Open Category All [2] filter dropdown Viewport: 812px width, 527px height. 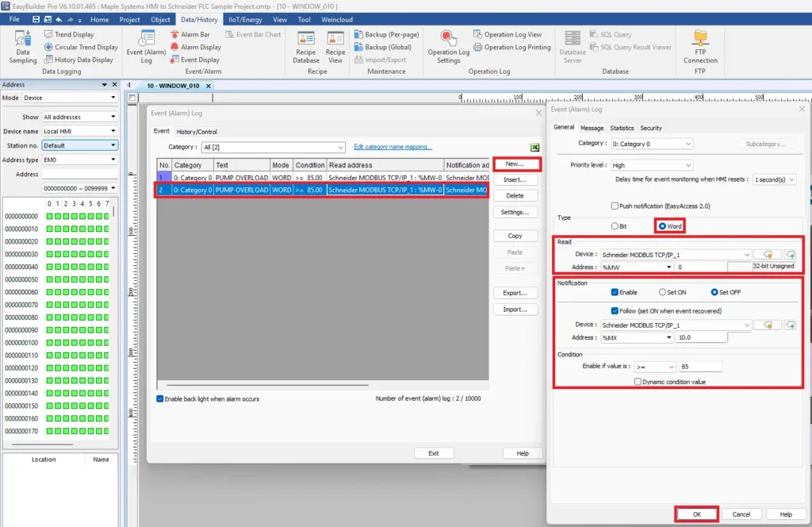point(273,147)
